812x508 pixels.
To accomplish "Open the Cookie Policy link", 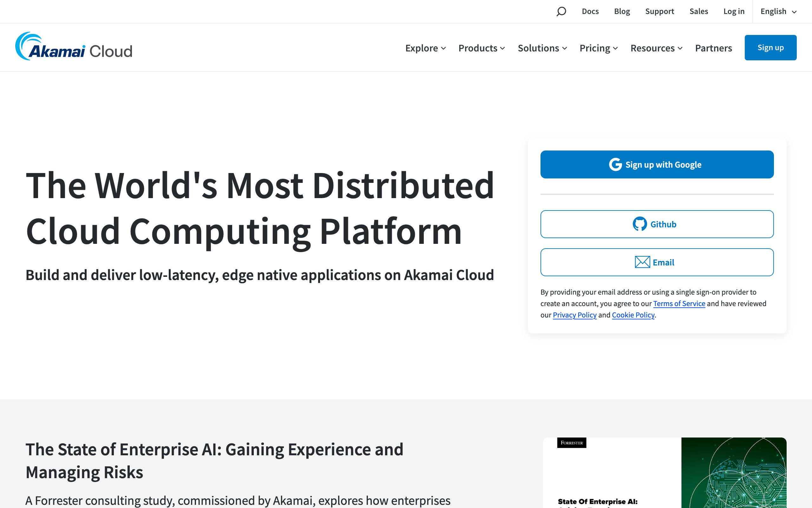I will [633, 315].
